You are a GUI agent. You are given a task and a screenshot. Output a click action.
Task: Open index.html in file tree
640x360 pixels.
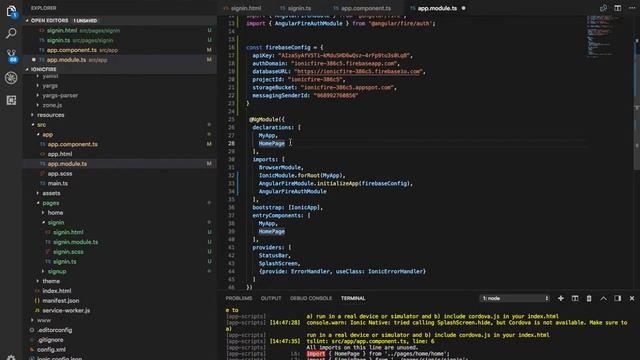[x=120, y=291]
